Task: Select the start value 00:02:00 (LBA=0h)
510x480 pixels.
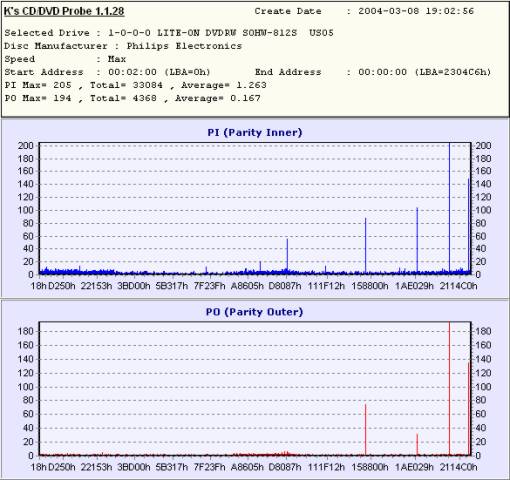Action: [159, 72]
